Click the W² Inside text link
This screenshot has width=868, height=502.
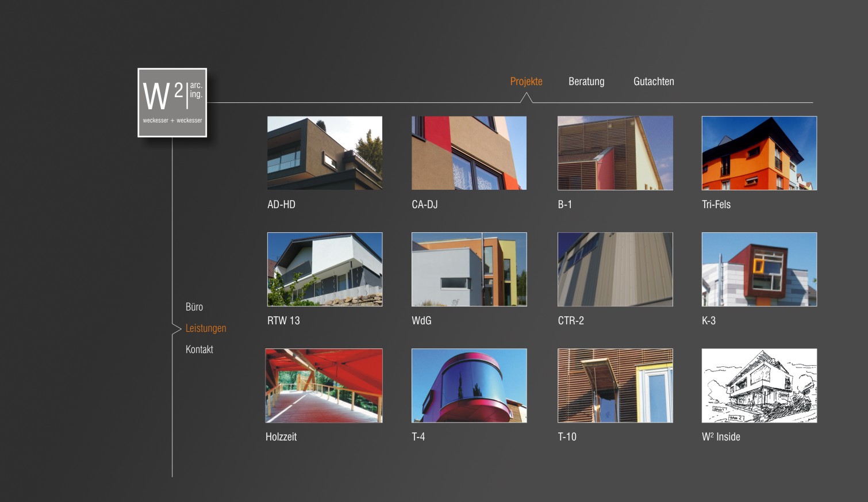point(721,437)
